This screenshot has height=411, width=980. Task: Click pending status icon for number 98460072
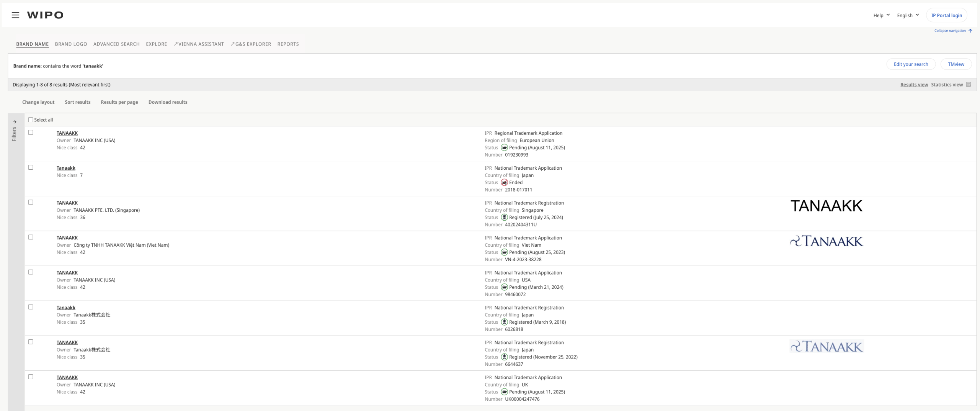pos(504,287)
